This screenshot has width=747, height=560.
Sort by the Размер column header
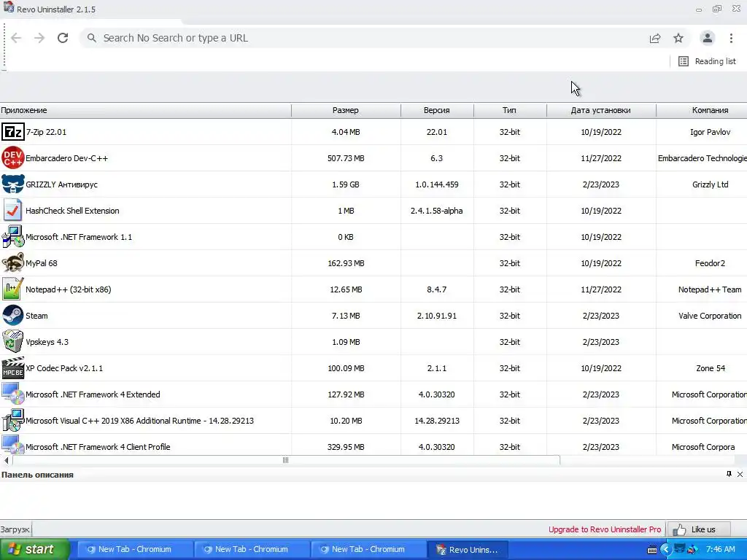(x=346, y=110)
